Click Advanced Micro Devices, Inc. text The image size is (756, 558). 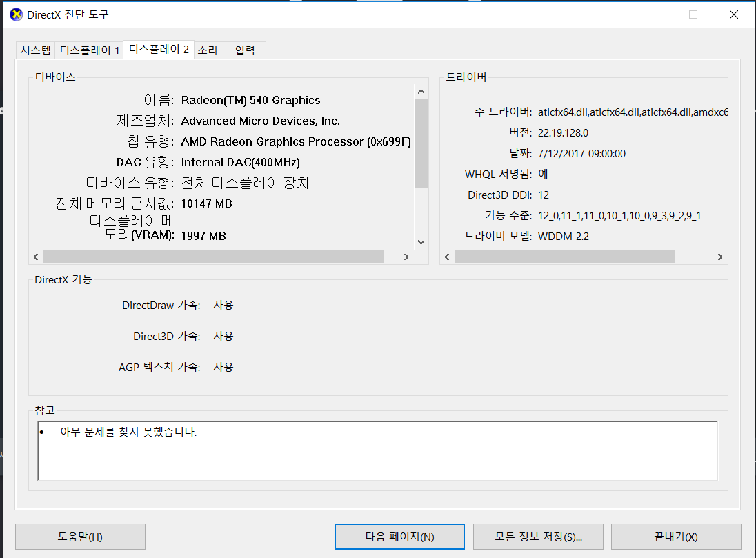[260, 121]
